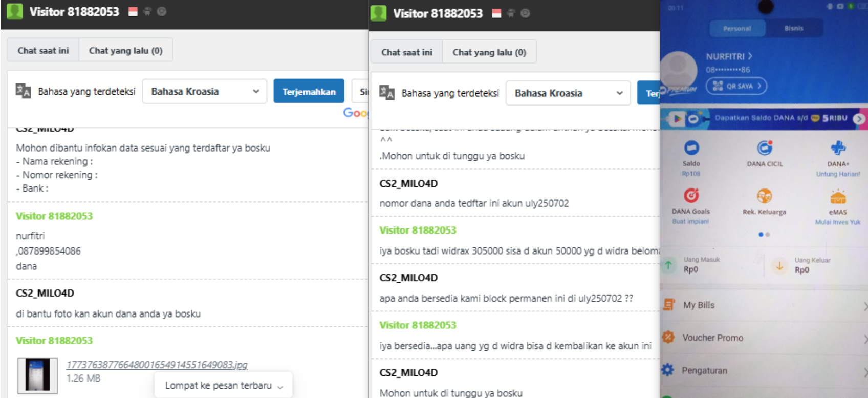Expand the Voucher Promo row chevron
868x398 pixels.
865,339
